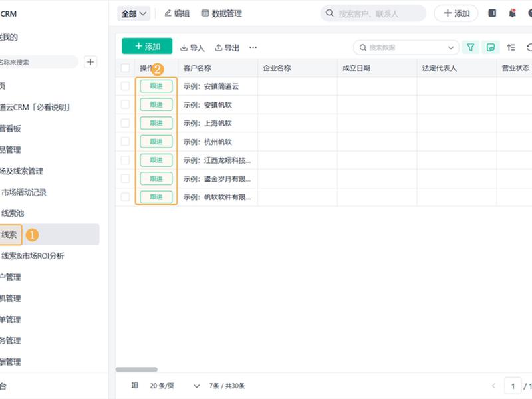Open the CRM 必看说明 sidebar item
This screenshot has height=399, width=532.
(35, 107)
